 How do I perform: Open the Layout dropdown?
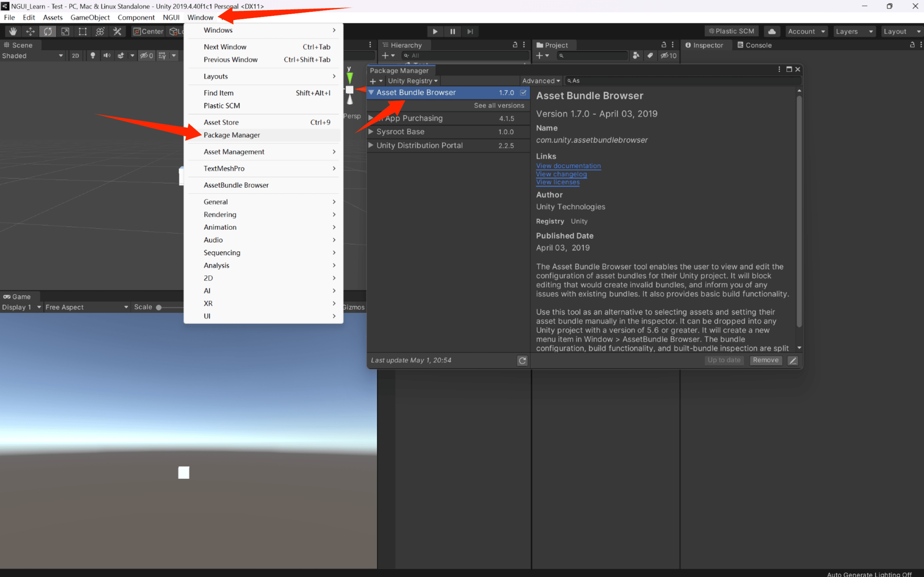pyautogui.click(x=902, y=31)
